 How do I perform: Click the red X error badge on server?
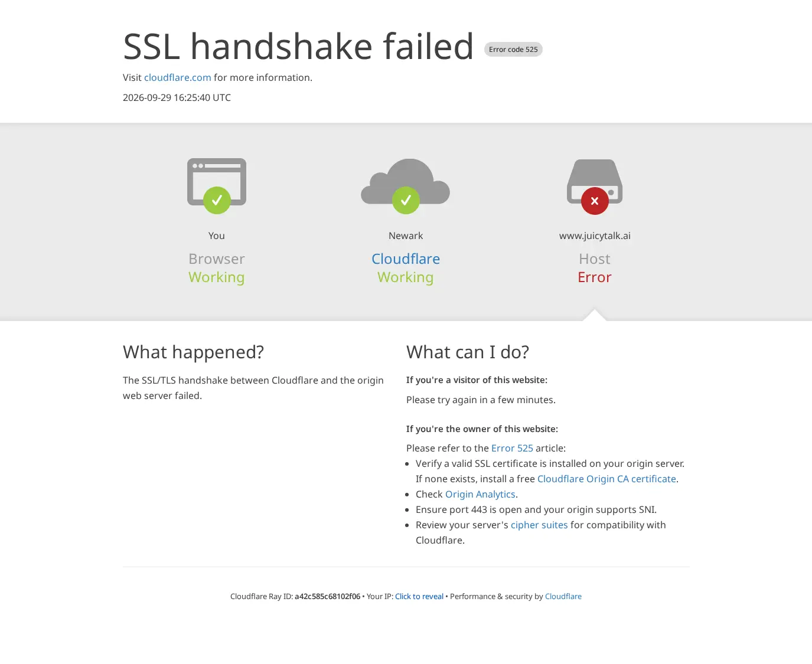tap(595, 201)
